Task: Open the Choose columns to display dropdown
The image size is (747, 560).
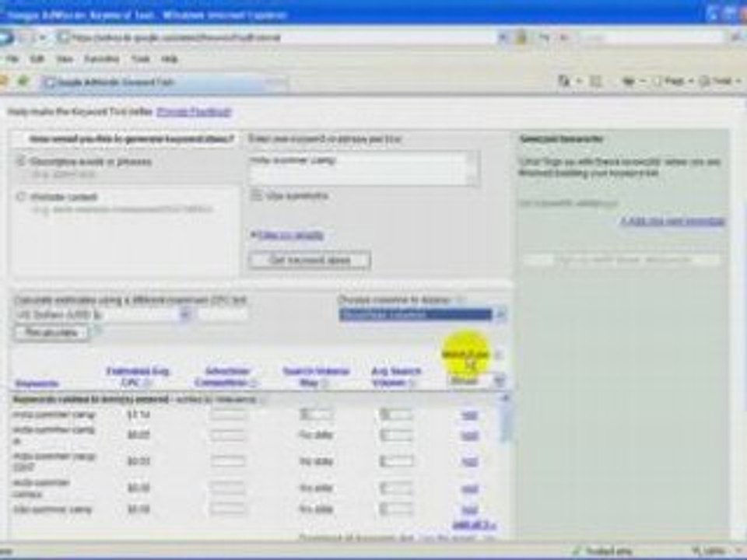Action: [423, 314]
